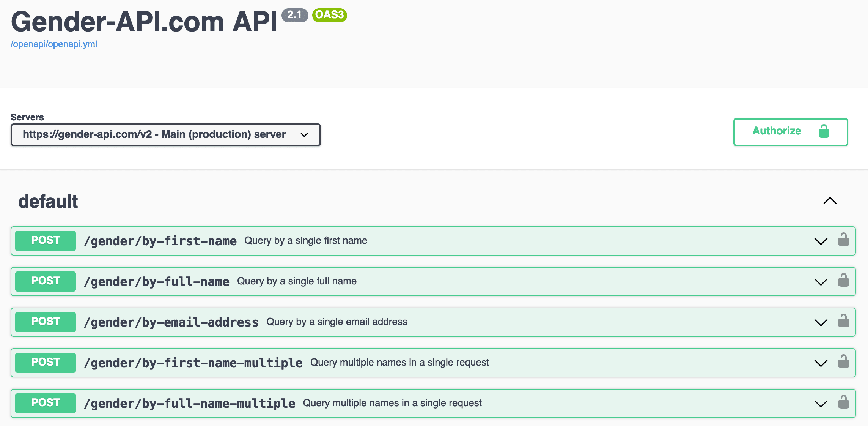This screenshot has width=868, height=426.
Task: Expand by-full-name-multiple endpoint using its chevron
Action: 821,404
